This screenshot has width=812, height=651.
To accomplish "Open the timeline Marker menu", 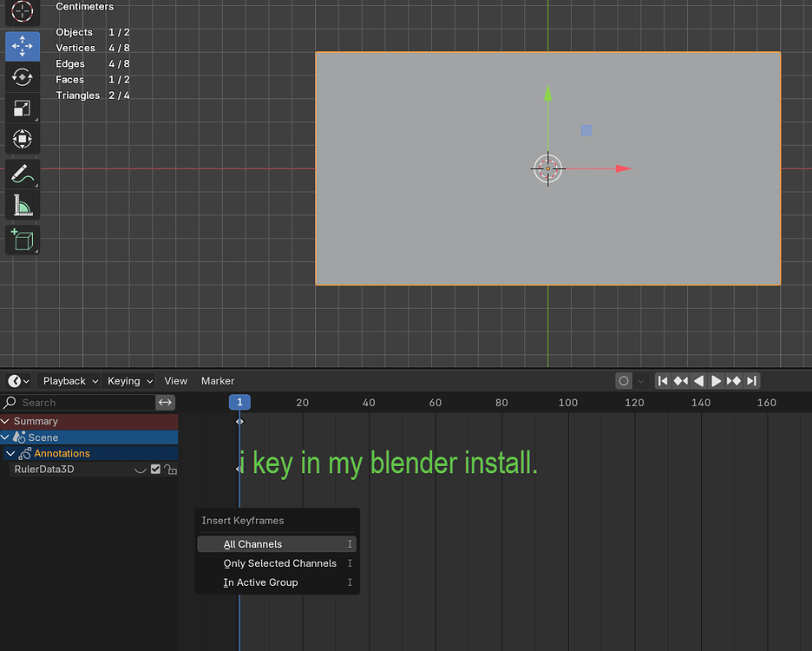I will (218, 381).
